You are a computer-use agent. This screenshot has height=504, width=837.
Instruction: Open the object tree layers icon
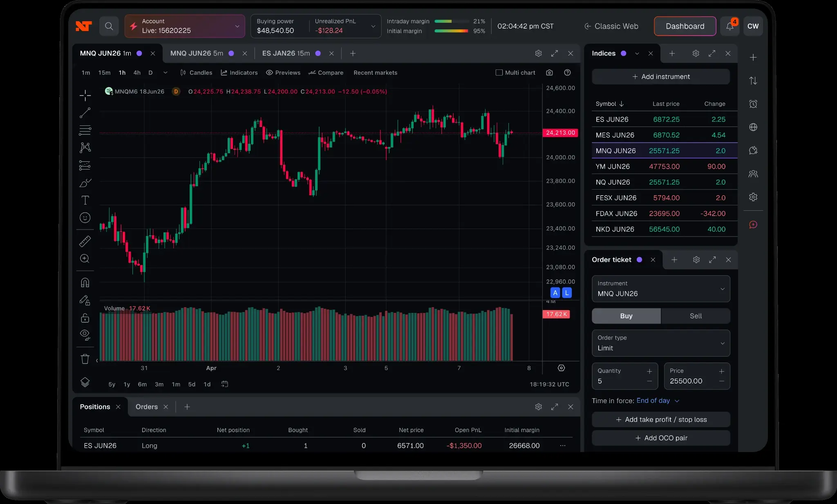point(85,382)
